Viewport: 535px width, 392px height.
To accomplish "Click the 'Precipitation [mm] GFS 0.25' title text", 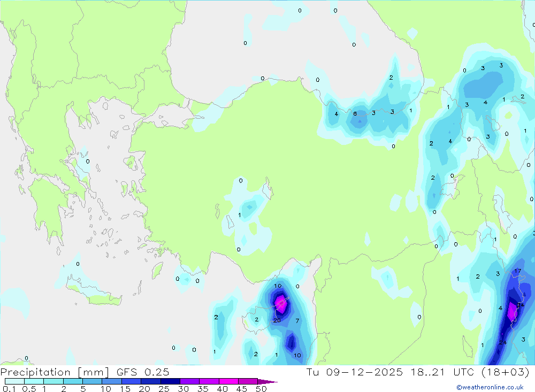I will [x=85, y=372].
